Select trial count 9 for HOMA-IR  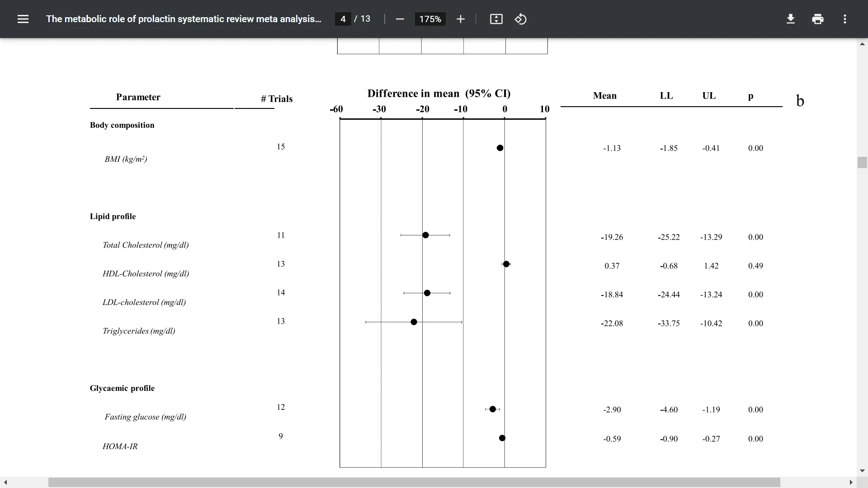(281, 436)
